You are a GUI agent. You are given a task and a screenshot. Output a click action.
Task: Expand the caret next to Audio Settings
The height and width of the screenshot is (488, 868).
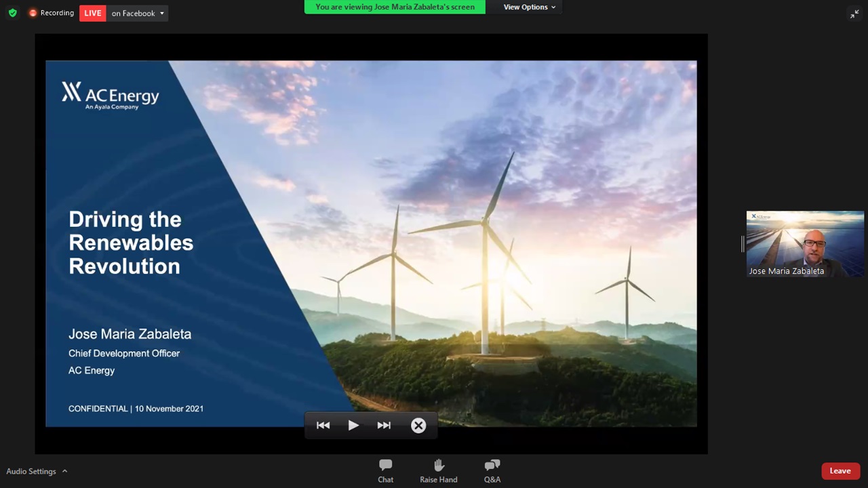65,471
